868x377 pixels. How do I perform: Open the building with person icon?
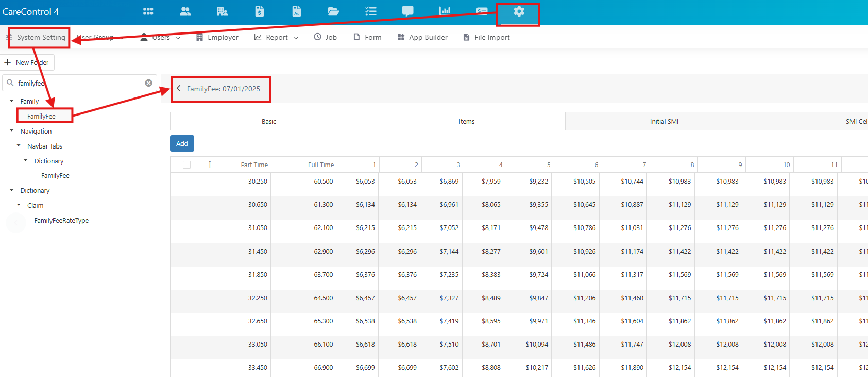(223, 11)
